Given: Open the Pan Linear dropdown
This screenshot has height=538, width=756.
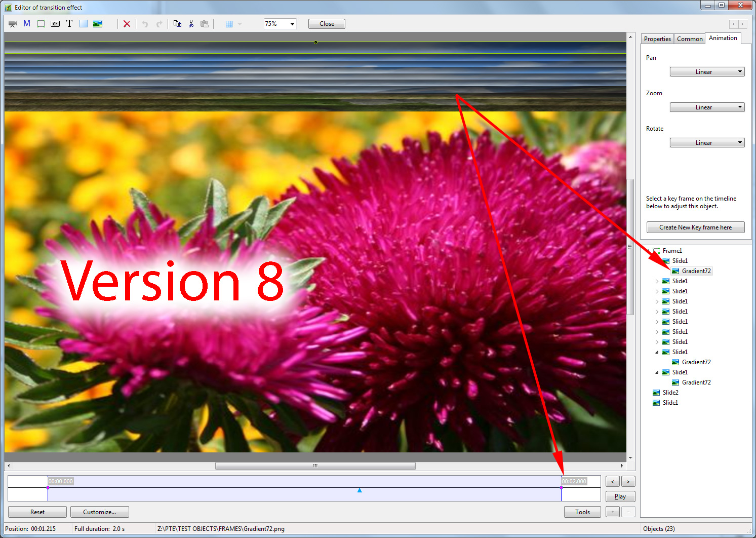Looking at the screenshot, I should tap(707, 72).
